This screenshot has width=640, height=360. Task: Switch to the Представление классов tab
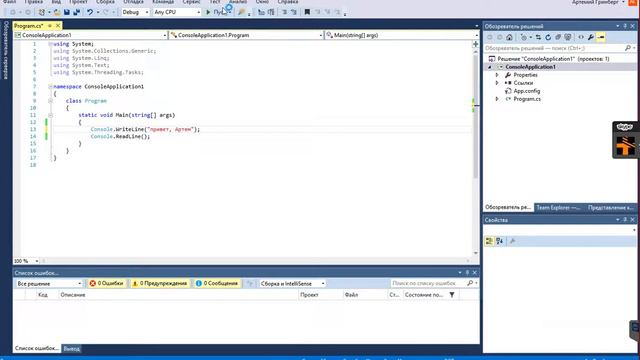coord(610,208)
